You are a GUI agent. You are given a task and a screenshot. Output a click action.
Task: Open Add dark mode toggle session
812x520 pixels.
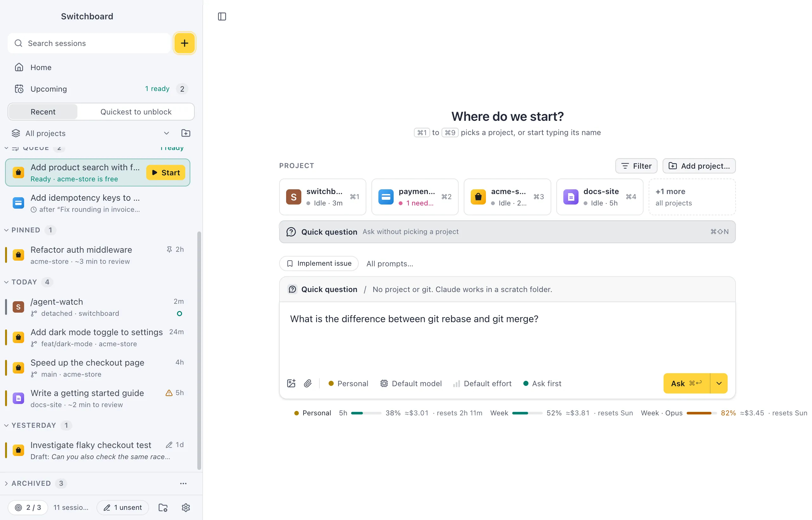(x=98, y=337)
